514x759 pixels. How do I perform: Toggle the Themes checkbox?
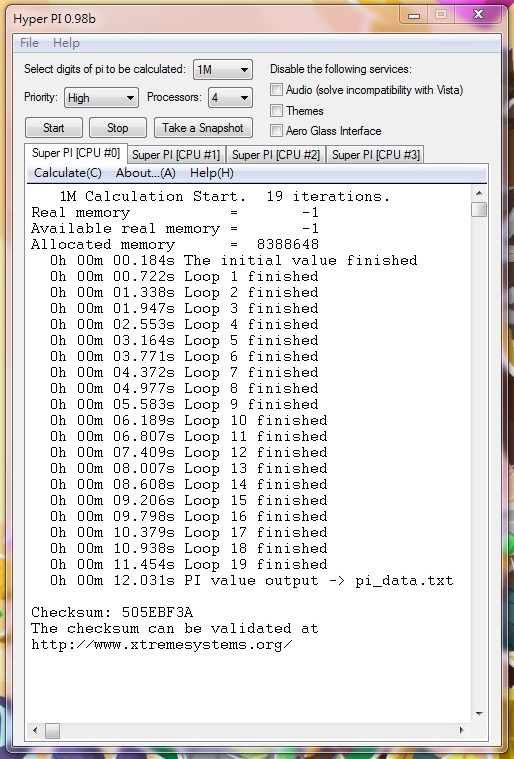click(x=276, y=110)
